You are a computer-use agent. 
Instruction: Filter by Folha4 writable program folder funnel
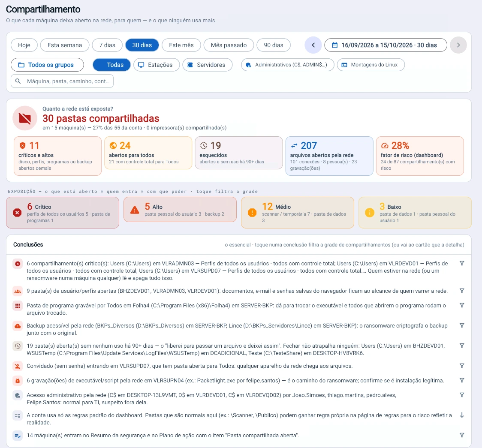click(x=462, y=305)
